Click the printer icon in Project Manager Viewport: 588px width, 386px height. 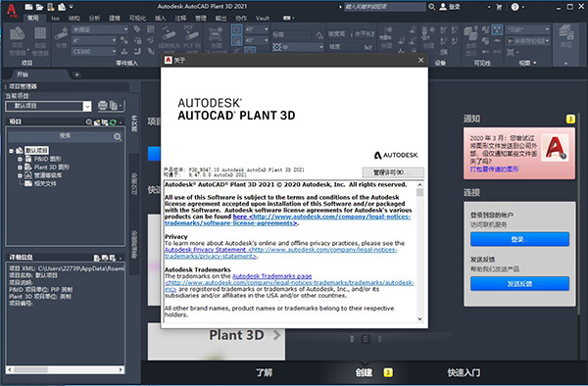pos(102,106)
